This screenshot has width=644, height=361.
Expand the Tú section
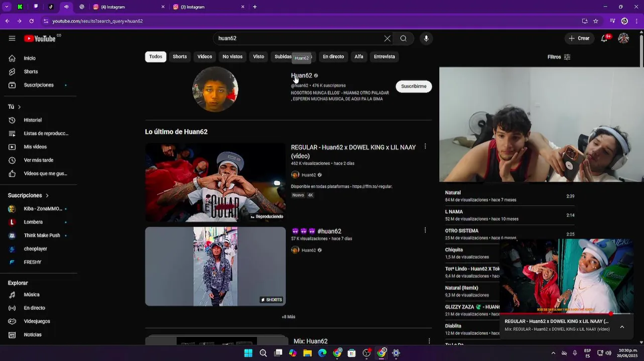point(15,107)
